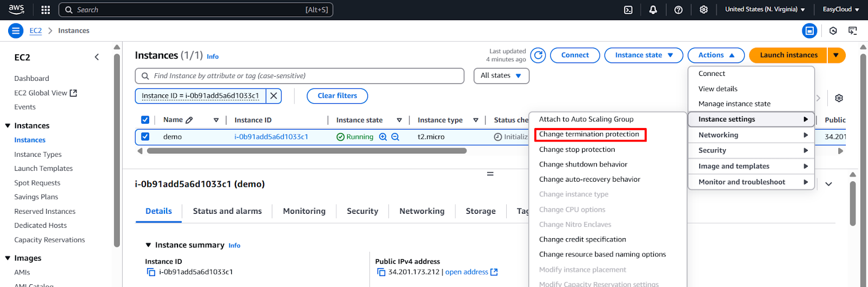Screen dimensions: 868x287
Task: Open the EasyCloud account menu
Action: point(841,9)
